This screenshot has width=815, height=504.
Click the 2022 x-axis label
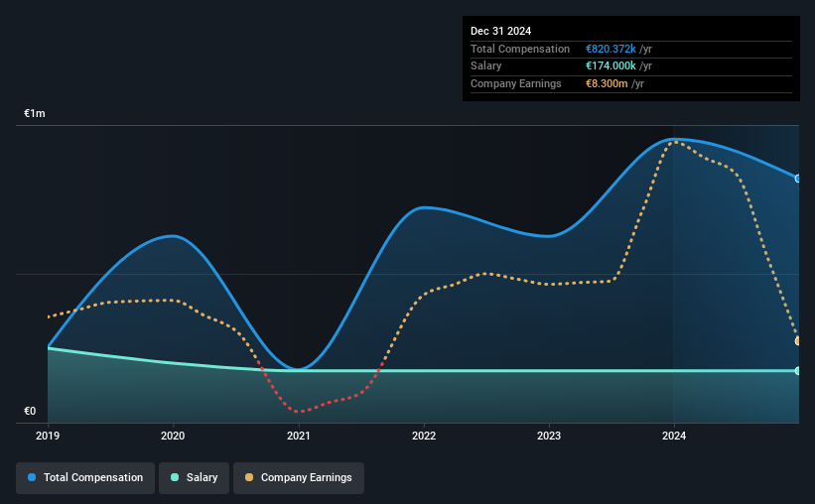pyautogui.click(x=424, y=436)
